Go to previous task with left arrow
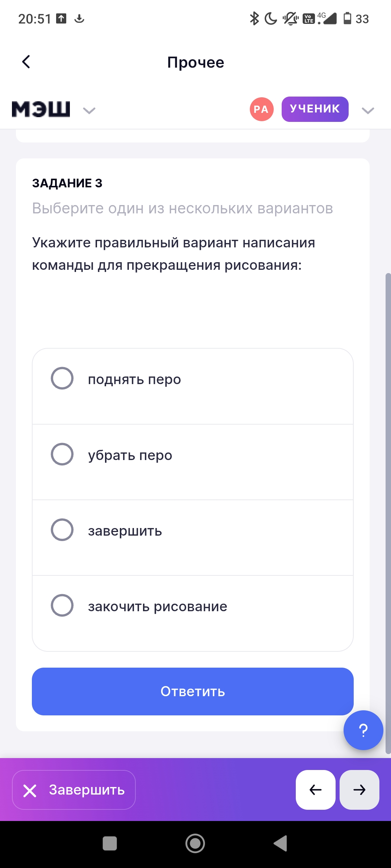This screenshot has width=391, height=868. pyautogui.click(x=315, y=790)
